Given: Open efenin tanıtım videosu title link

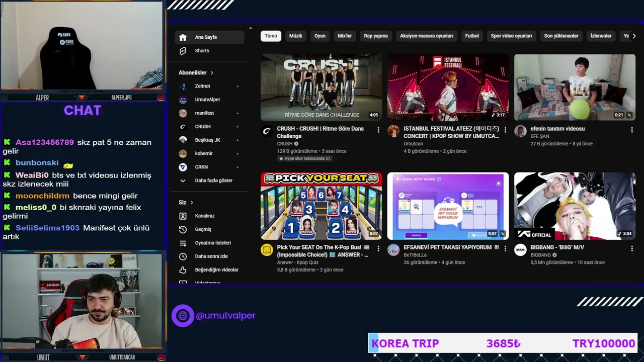Looking at the screenshot, I should 557,129.
